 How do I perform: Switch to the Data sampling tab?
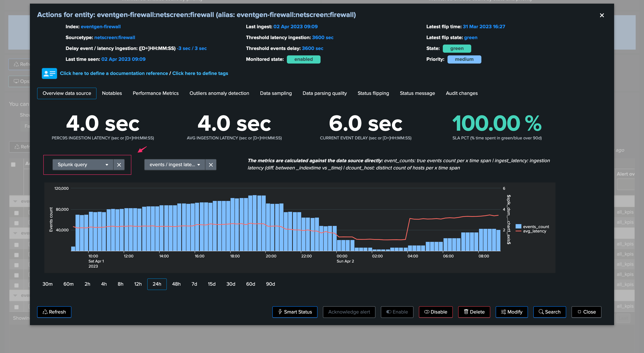276,93
